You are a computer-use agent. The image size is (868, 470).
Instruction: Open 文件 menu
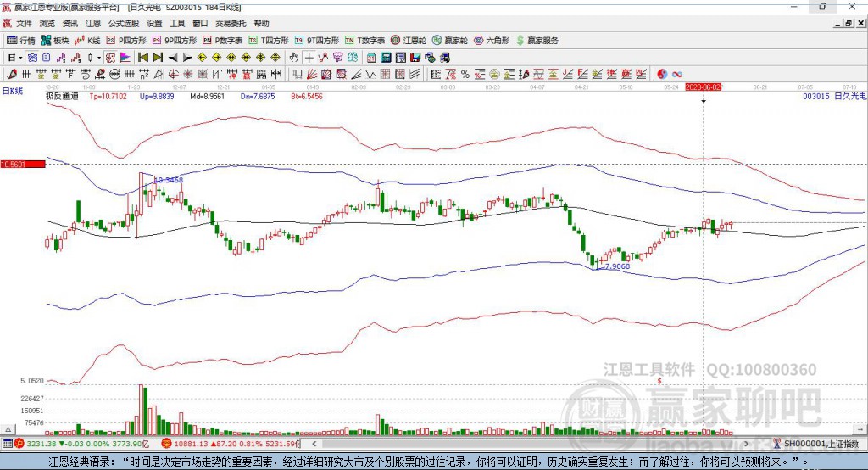[x=24, y=23]
